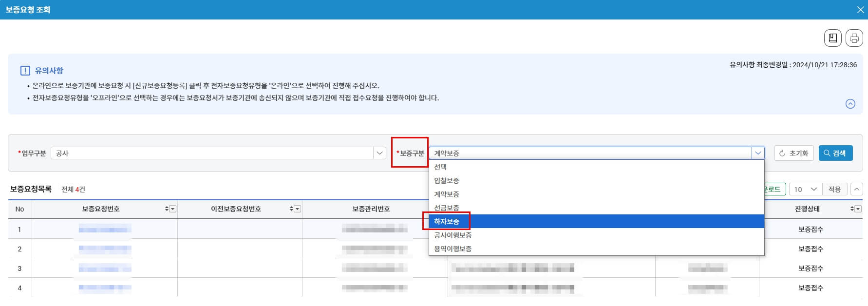Sort by 진행상태 column
The width and height of the screenshot is (868, 306).
[852, 209]
